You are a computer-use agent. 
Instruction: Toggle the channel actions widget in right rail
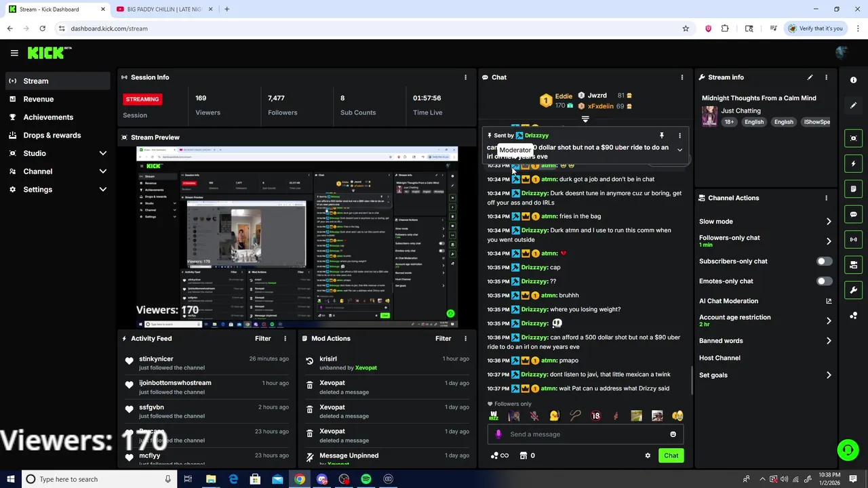click(853, 265)
